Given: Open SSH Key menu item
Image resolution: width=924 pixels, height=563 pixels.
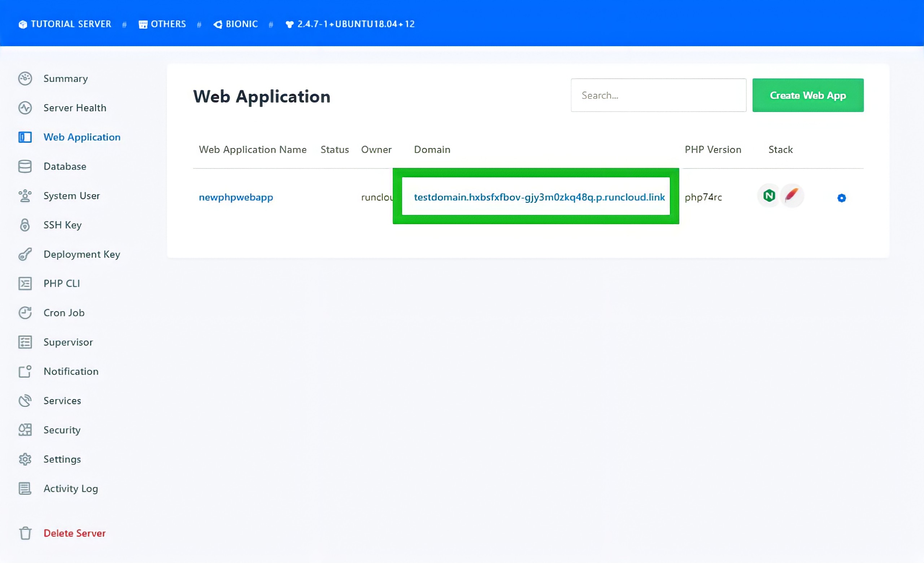Looking at the screenshot, I should (63, 225).
